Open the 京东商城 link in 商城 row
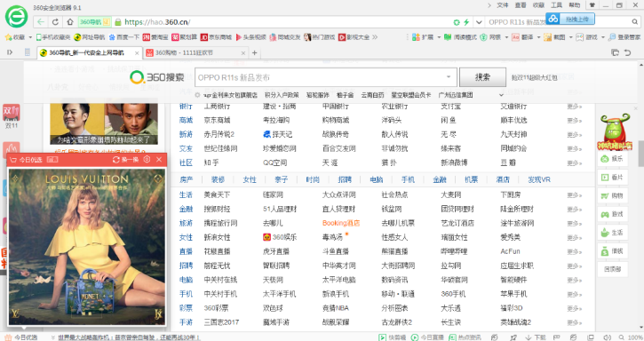Image resolution: width=644 pixels, height=341 pixels. coord(217,120)
